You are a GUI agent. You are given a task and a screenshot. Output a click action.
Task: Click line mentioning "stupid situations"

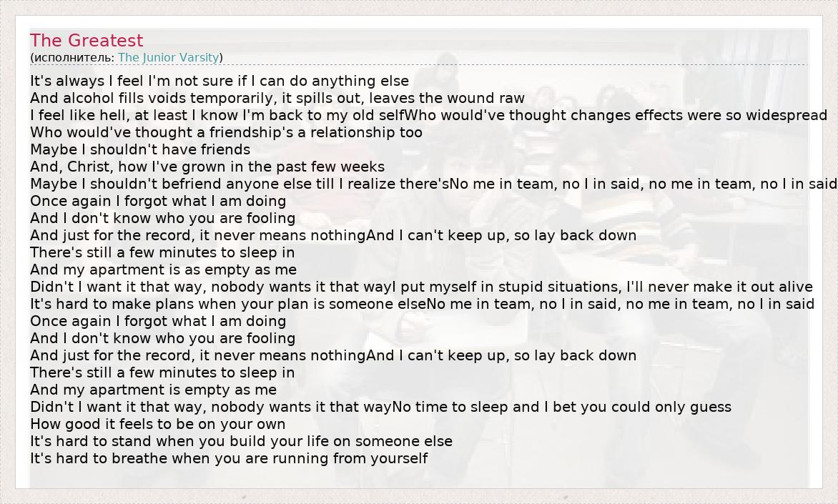(421, 287)
